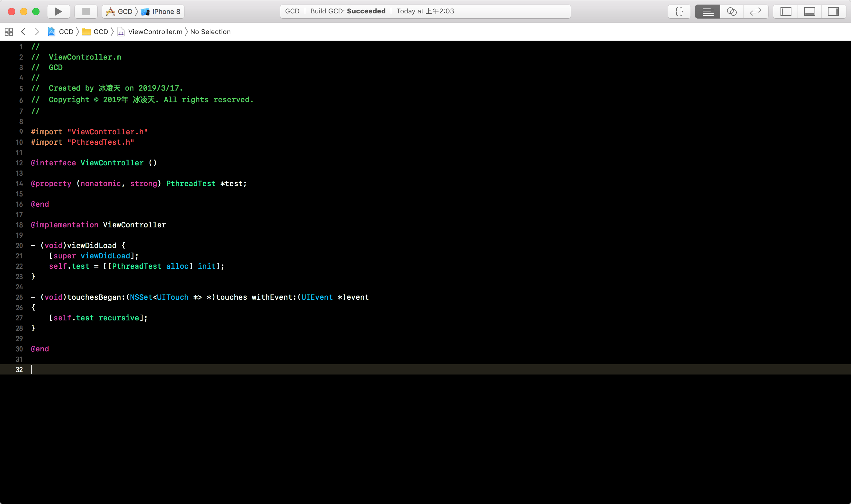Click the PthreadTest alloc init assignment
The image size is (851, 504).
136,266
